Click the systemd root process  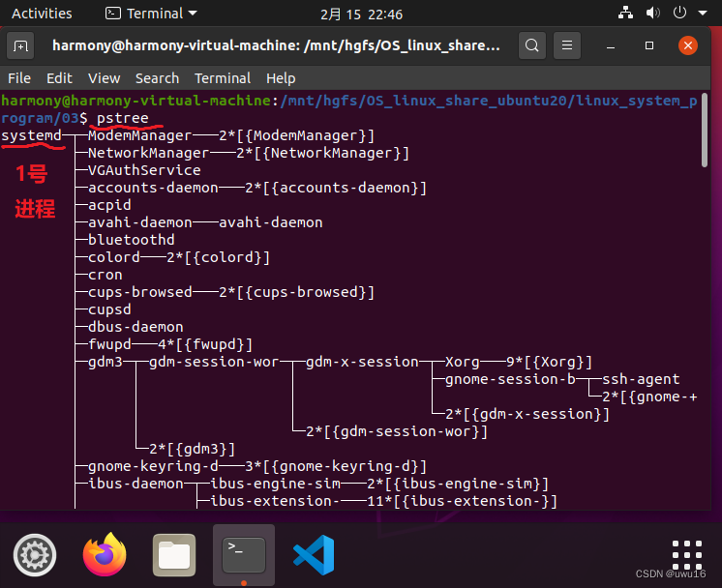tap(31, 135)
